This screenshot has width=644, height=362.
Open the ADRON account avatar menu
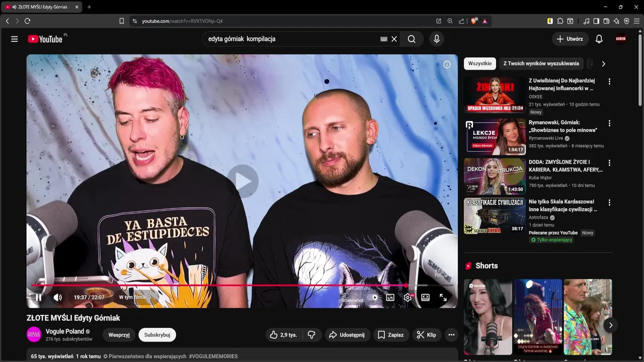point(621,39)
